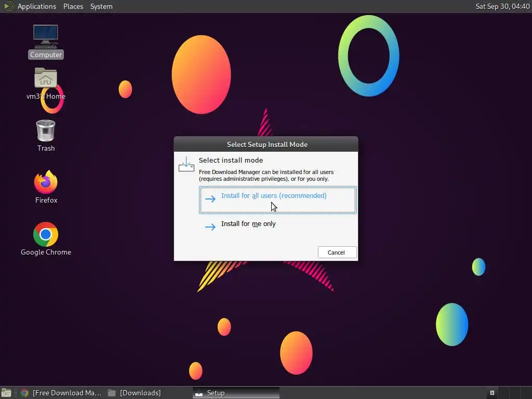The width and height of the screenshot is (532, 399).
Task: Switch to the Setup taskbar entry
Action: [236, 393]
